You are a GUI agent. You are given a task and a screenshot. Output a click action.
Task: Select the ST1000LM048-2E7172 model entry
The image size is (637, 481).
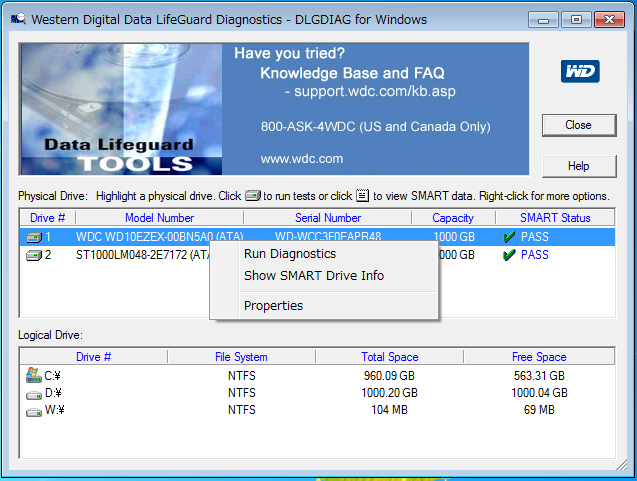[x=142, y=255]
